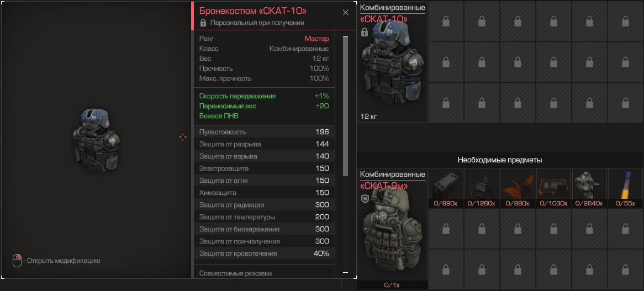Screen dimensions: 644x291
Task: Click the padlock icon on the СКАТ-10 card
Action: (365, 32)
